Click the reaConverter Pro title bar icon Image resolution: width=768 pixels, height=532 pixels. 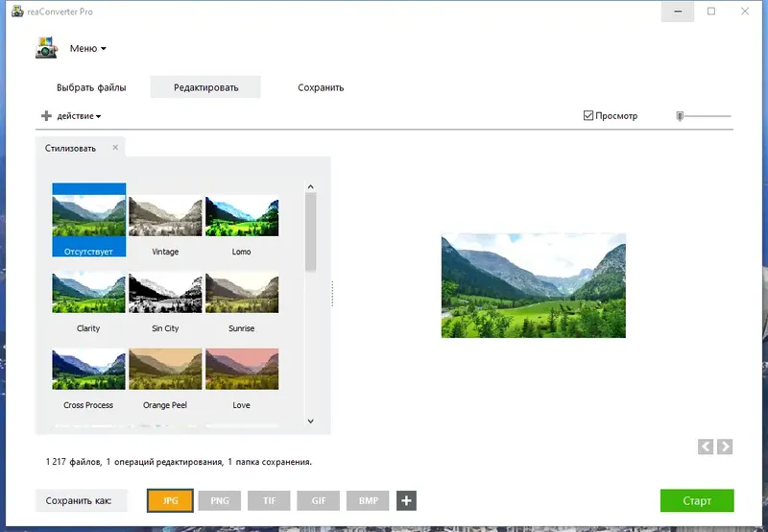pos(17,12)
